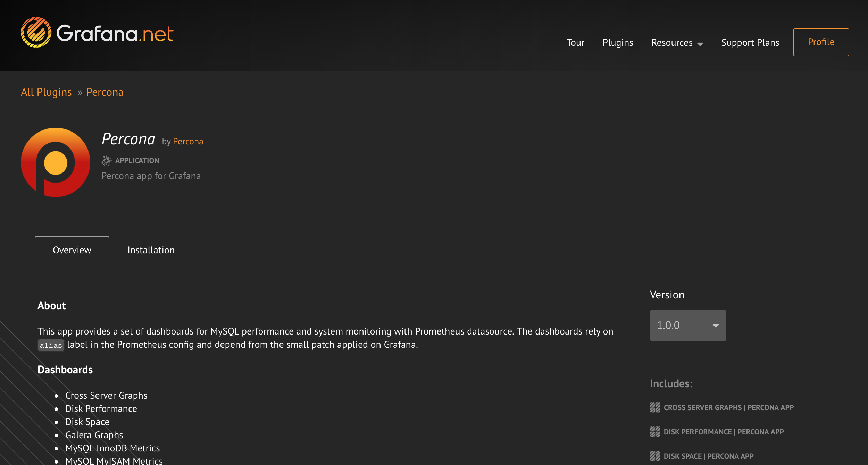Viewport: 868px width, 465px height.
Task: Switch to the Installation tab
Action: [151, 250]
